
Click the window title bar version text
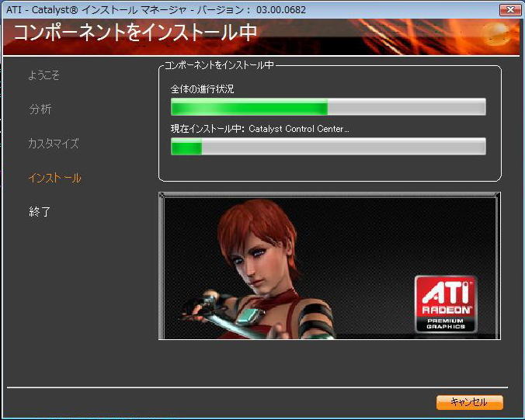pyautogui.click(x=156, y=10)
